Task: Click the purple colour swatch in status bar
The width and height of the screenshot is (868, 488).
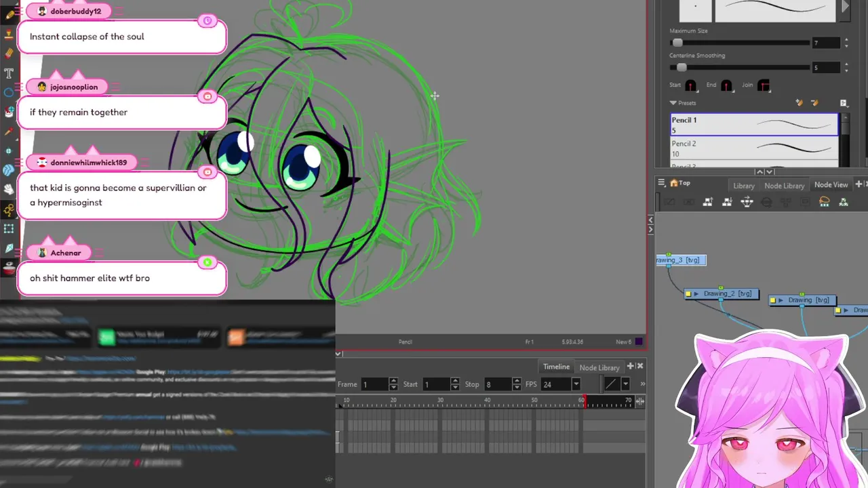Action: tap(639, 342)
